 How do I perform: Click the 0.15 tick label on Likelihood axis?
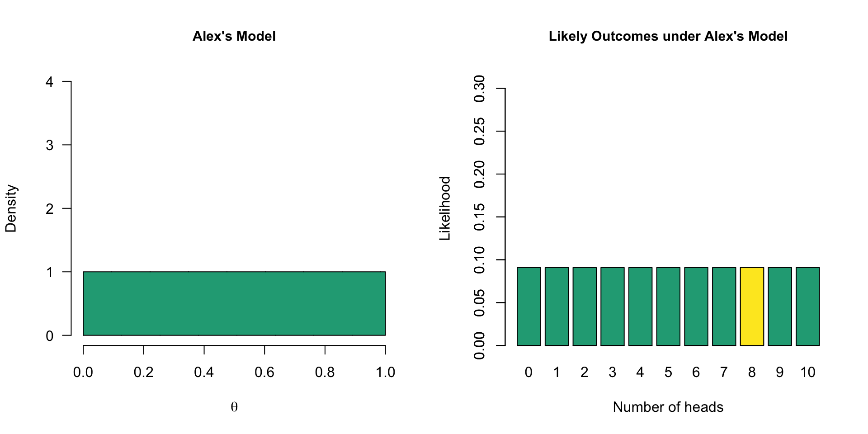click(x=479, y=217)
